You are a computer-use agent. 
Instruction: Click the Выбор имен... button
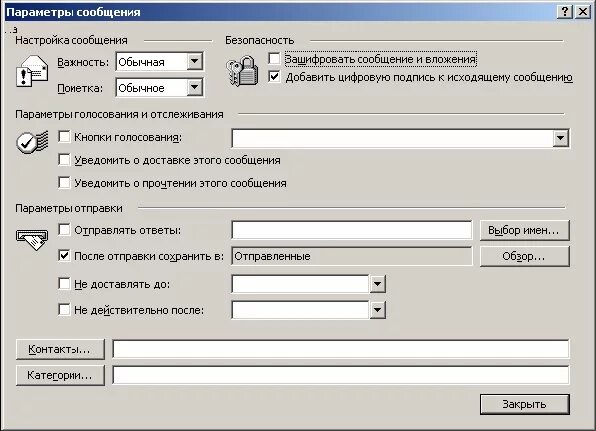525,230
